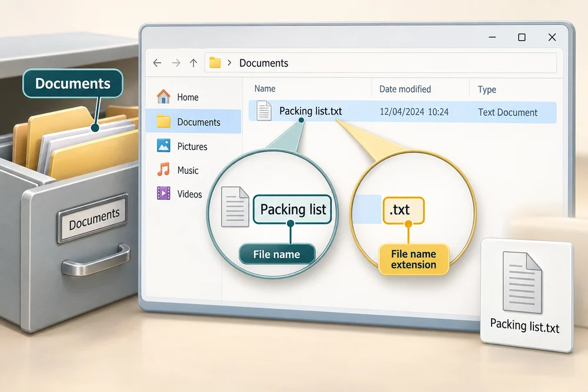Go forward with the right arrow
588x392 pixels.
[176, 63]
